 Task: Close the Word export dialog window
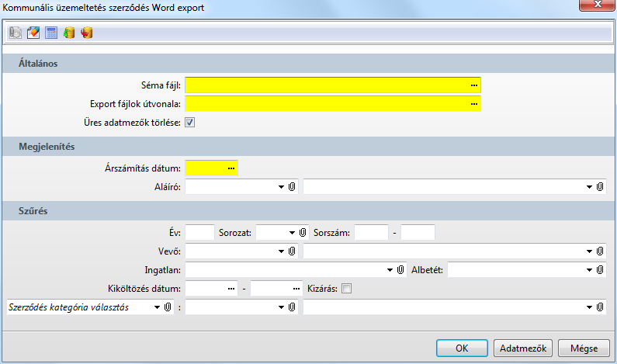[597, 5]
